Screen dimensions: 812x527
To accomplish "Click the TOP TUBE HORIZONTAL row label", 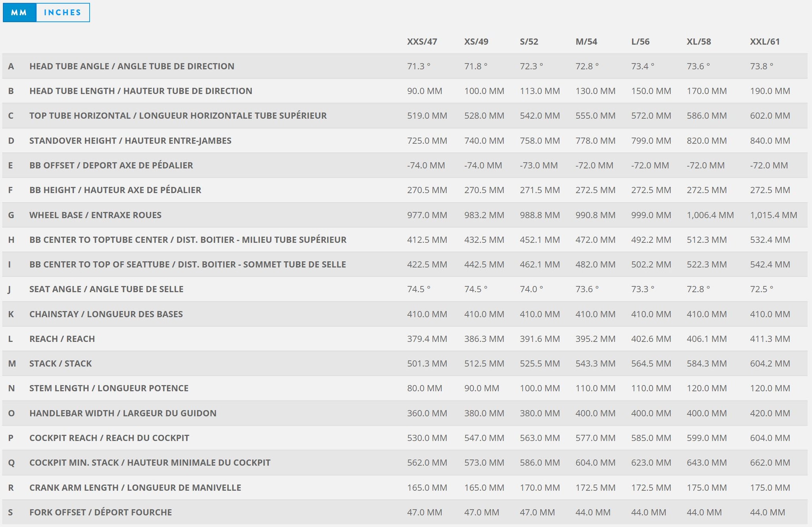I will (178, 116).
